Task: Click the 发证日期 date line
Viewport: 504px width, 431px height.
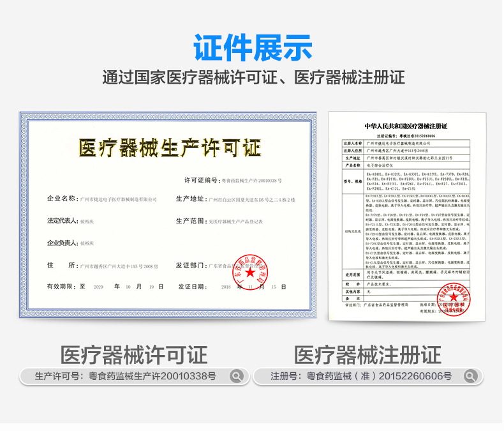Action: click(232, 287)
